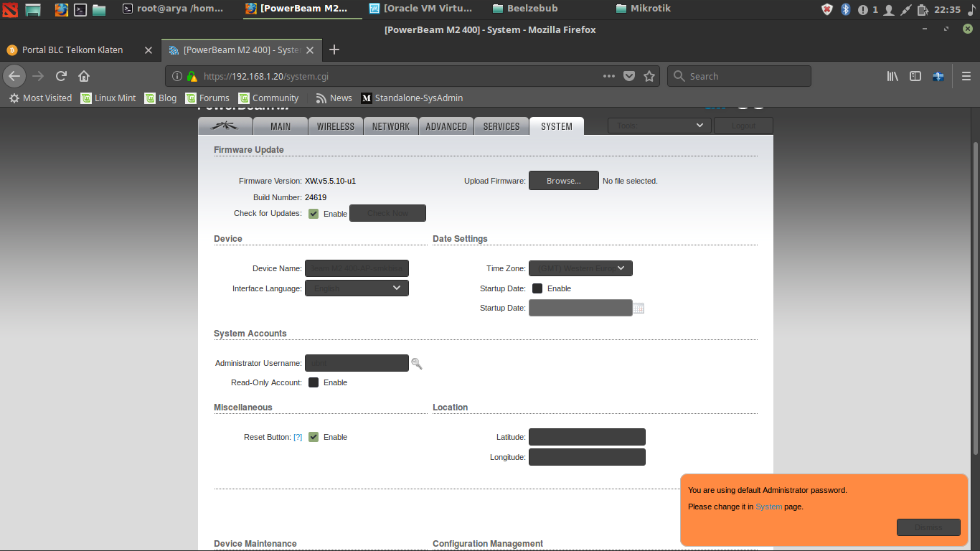This screenshot has height=551, width=980.
Task: Open the Most Visited bookmarks folder
Action: pyautogui.click(x=40, y=98)
